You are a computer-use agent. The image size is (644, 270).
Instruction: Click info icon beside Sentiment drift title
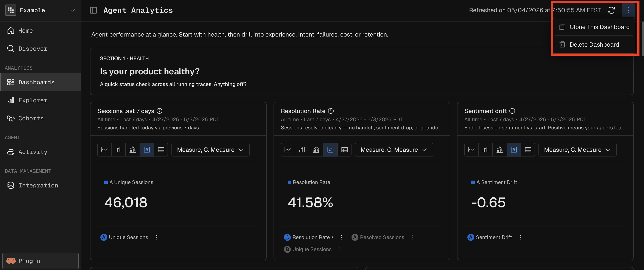pos(512,111)
